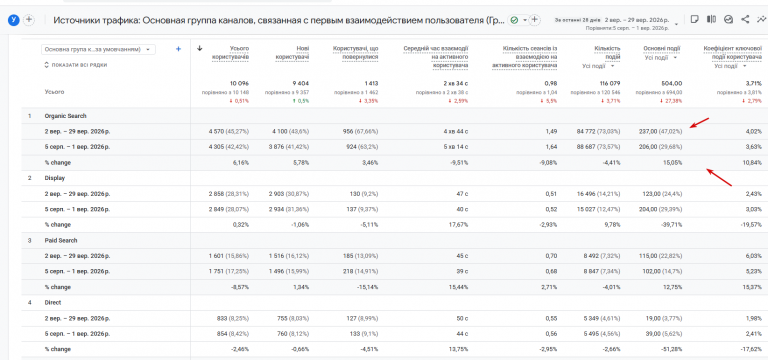The image size is (768, 360).
Task: Open the insights trend icon
Action: (761, 19)
